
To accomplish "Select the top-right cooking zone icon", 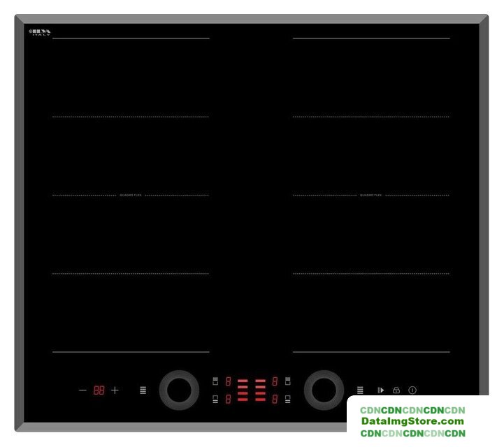I will coord(287,381).
